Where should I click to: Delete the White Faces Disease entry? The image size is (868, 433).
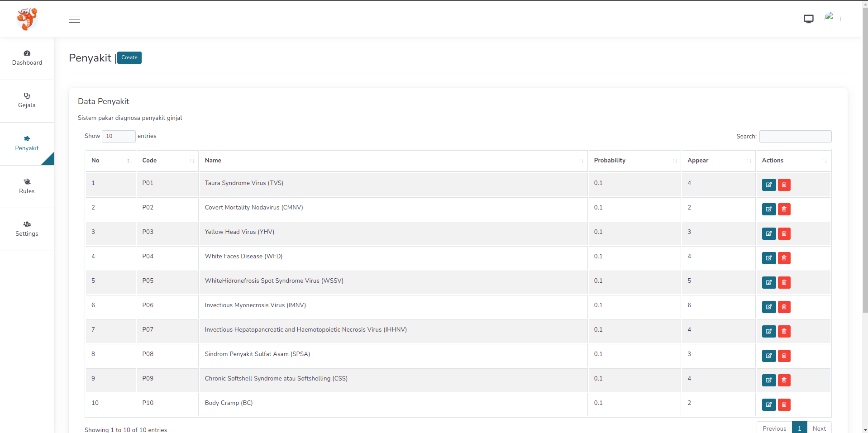tap(784, 258)
